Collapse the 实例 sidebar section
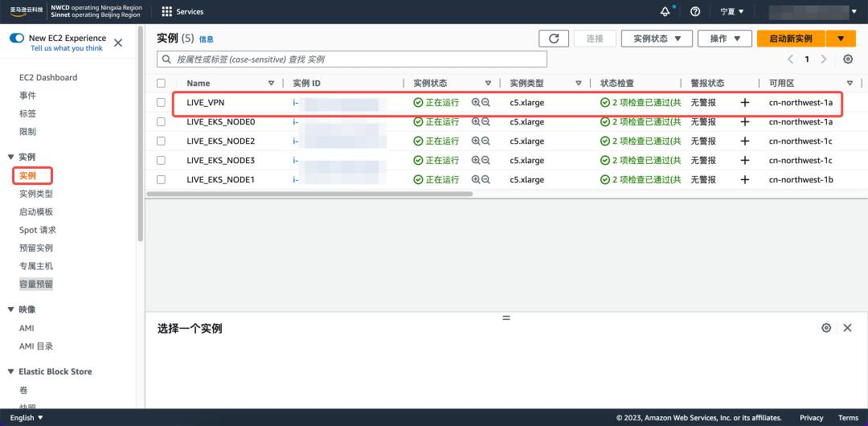Viewport: 868px width, 426px height. [11, 158]
